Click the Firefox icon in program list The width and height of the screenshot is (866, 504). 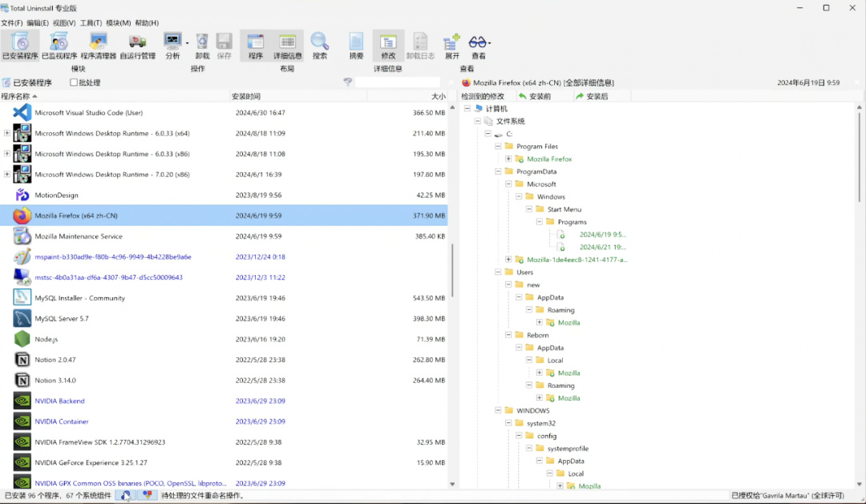coord(22,216)
